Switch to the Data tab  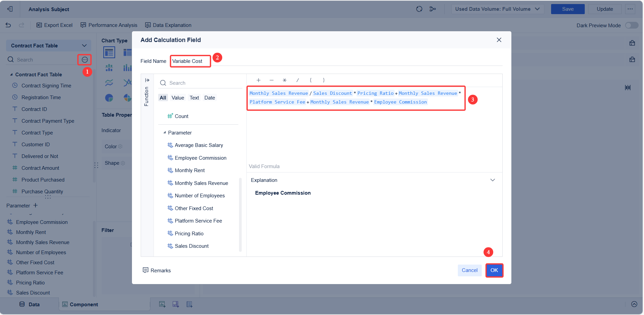tap(30, 305)
